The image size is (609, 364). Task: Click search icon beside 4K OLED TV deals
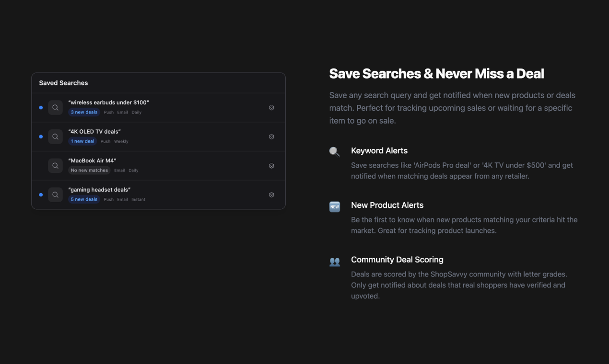(x=56, y=136)
